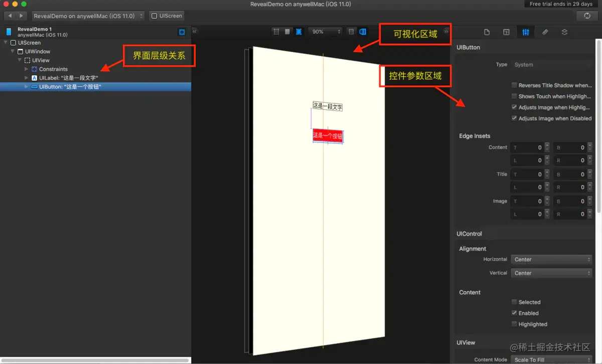Viewport: 602px width, 364px height.
Task: Click the Content bottom inset stepper
Action: [589, 147]
